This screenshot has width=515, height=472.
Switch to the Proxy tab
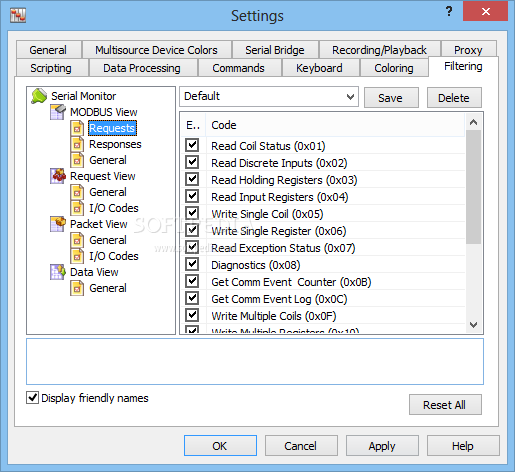(x=468, y=50)
